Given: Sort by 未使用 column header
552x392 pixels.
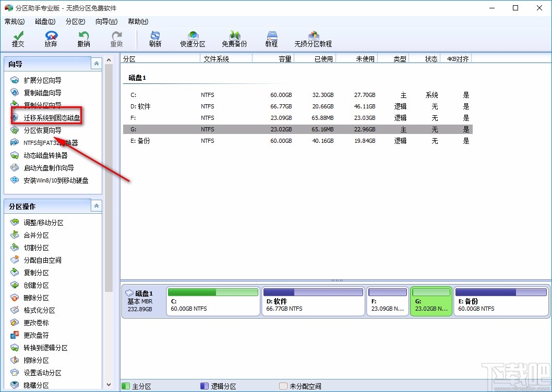Looking at the screenshot, I should coord(357,59).
